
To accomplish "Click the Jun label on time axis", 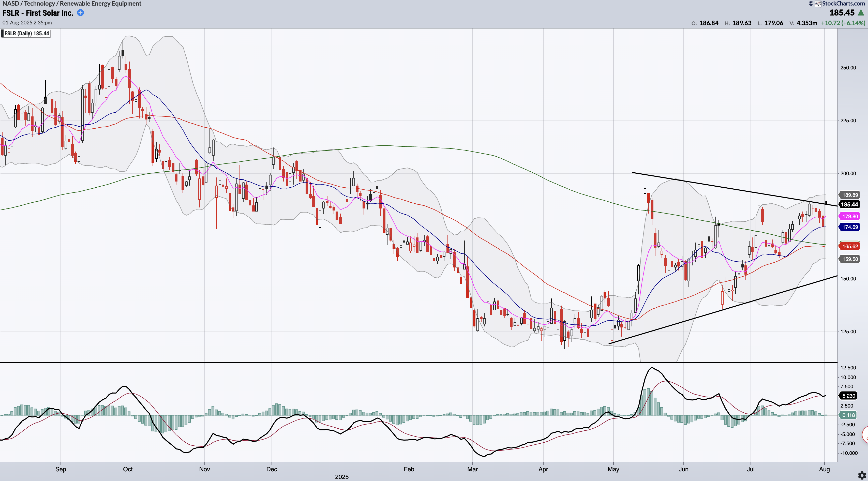I will point(683,469).
